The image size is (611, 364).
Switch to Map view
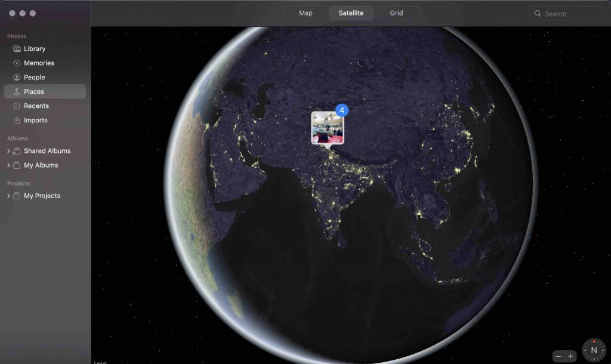point(305,13)
